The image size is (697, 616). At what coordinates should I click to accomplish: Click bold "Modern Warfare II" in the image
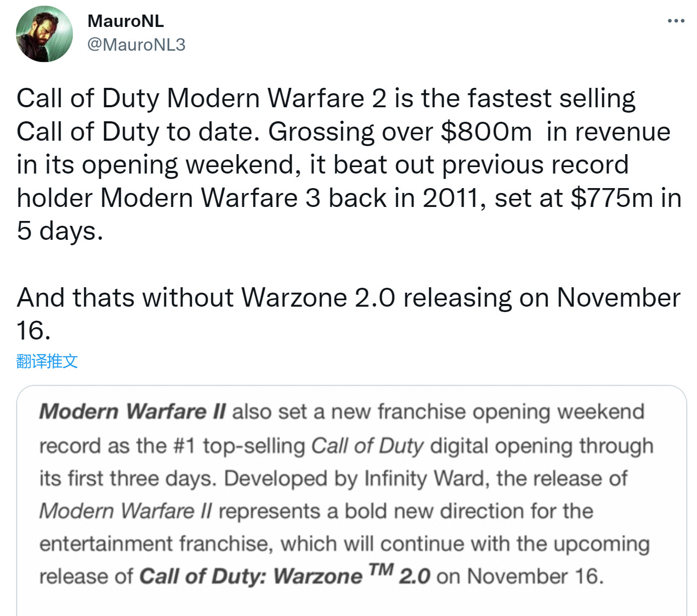[133, 412]
